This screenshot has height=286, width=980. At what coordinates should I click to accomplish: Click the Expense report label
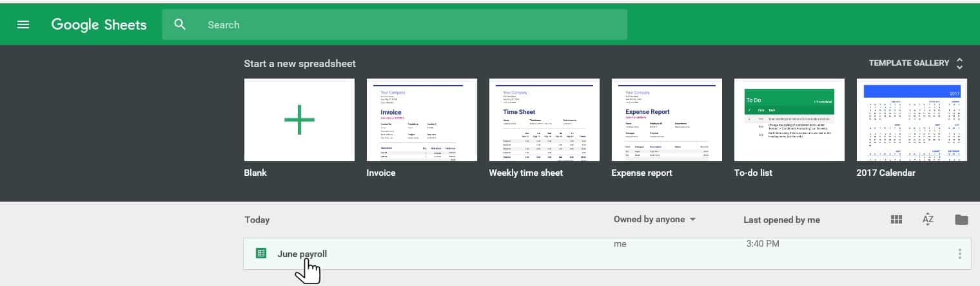[642, 173]
